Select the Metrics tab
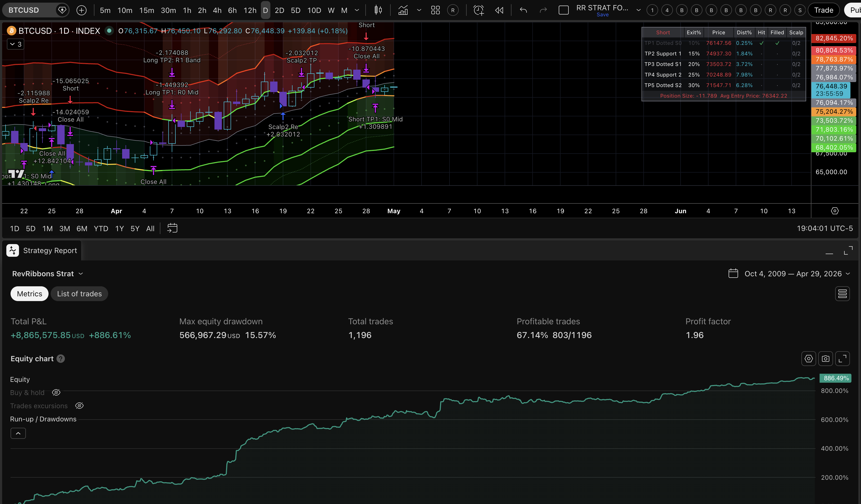 29,294
